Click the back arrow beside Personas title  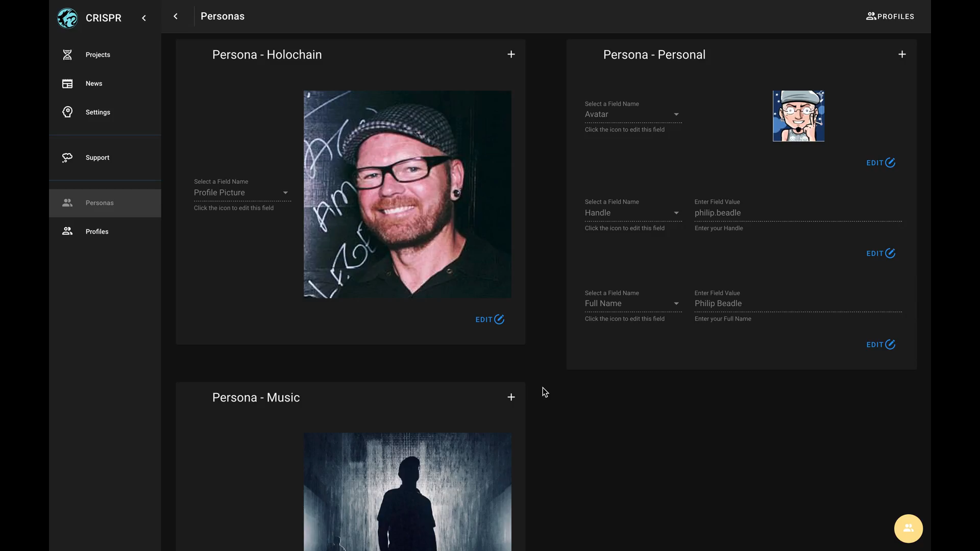click(176, 16)
